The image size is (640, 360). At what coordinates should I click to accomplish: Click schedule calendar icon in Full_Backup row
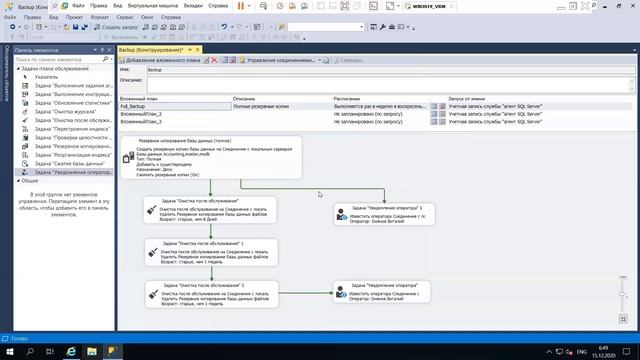(x=434, y=106)
